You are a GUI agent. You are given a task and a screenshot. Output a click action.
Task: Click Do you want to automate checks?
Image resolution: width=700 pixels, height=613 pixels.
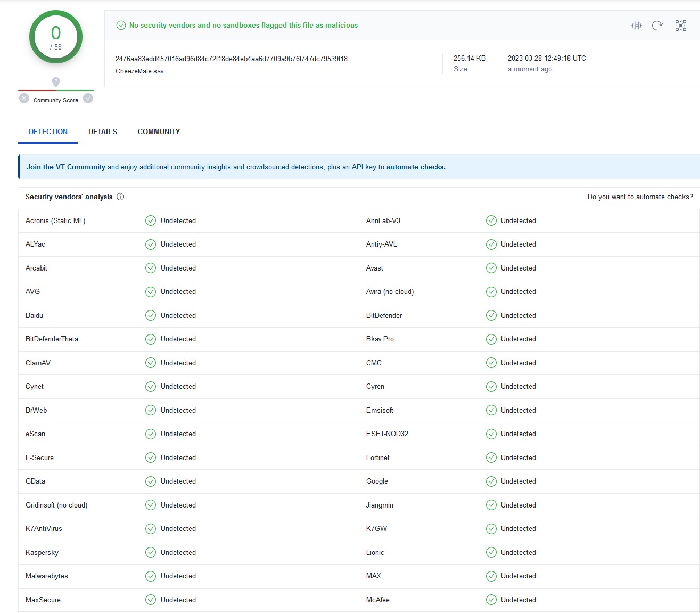[640, 197]
